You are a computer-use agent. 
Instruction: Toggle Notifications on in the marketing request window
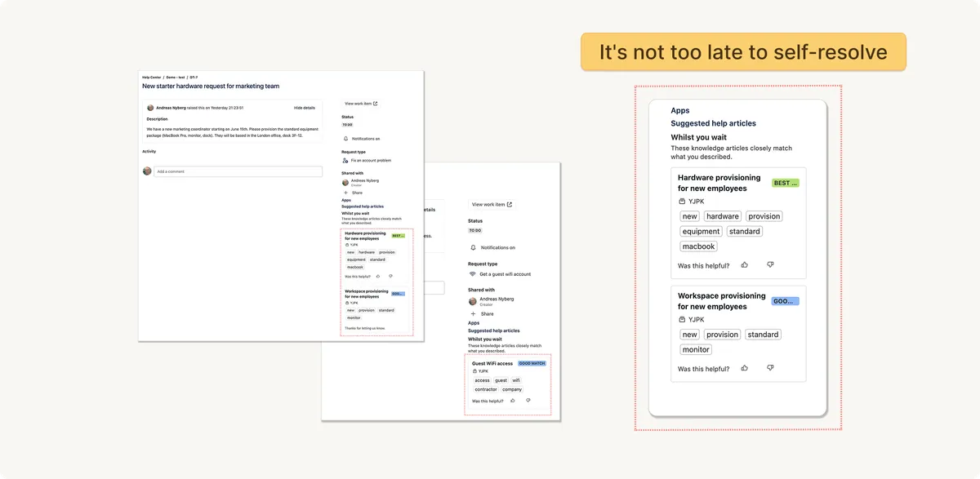(x=361, y=139)
